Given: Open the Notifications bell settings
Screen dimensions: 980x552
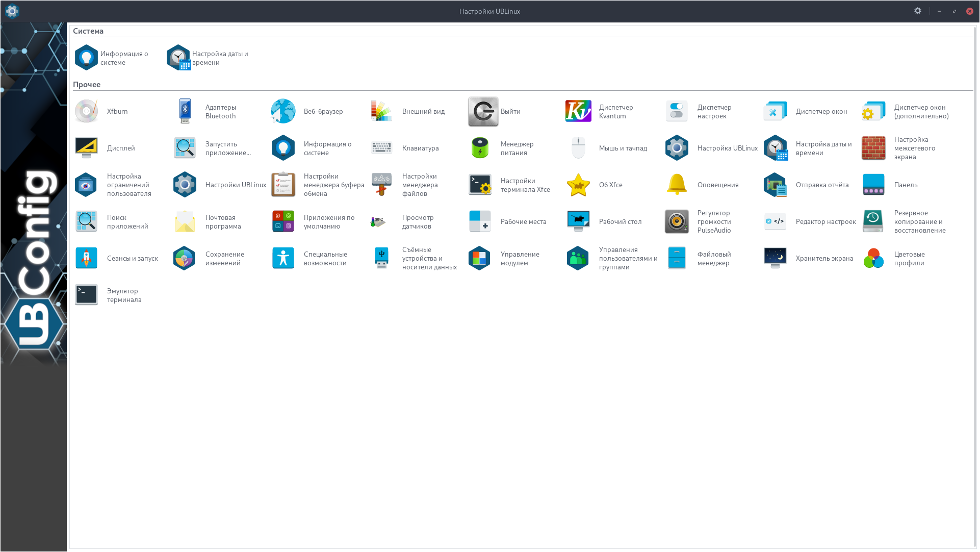Looking at the screenshot, I should click(x=677, y=185).
